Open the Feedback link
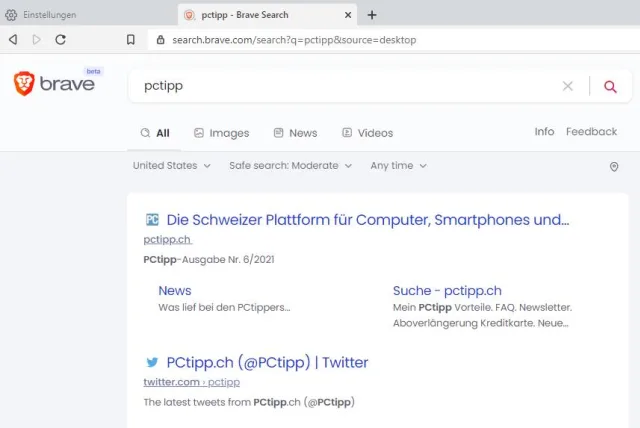The image size is (640, 428). click(591, 132)
